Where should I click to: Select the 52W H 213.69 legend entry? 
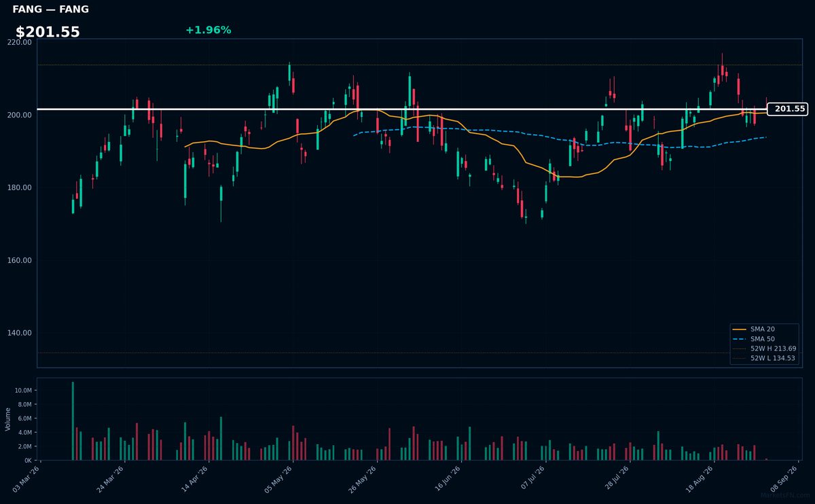pos(764,348)
